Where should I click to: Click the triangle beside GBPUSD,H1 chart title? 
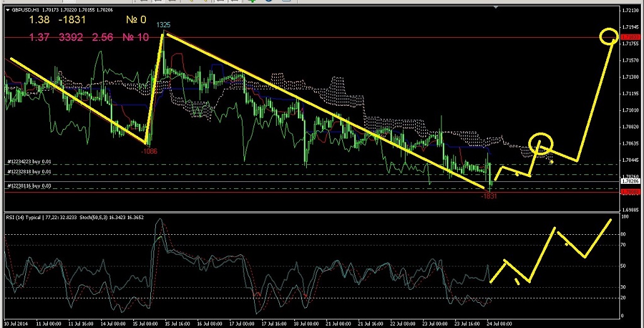7,10
